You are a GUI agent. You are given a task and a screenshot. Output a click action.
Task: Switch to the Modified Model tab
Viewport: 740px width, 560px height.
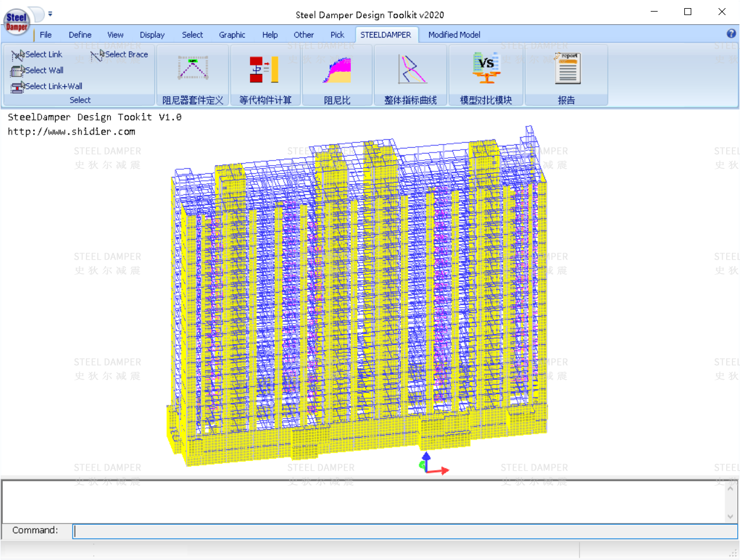[x=454, y=35]
